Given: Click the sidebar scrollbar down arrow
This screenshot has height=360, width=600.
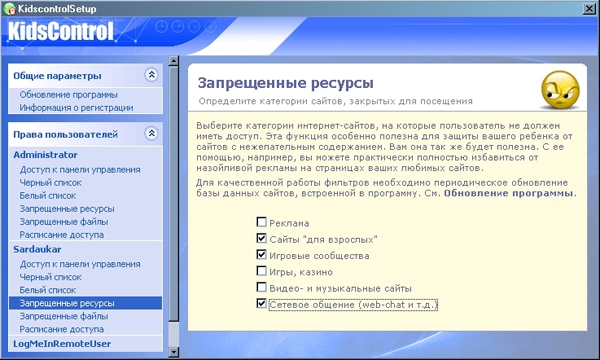Looking at the screenshot, I should (x=173, y=352).
